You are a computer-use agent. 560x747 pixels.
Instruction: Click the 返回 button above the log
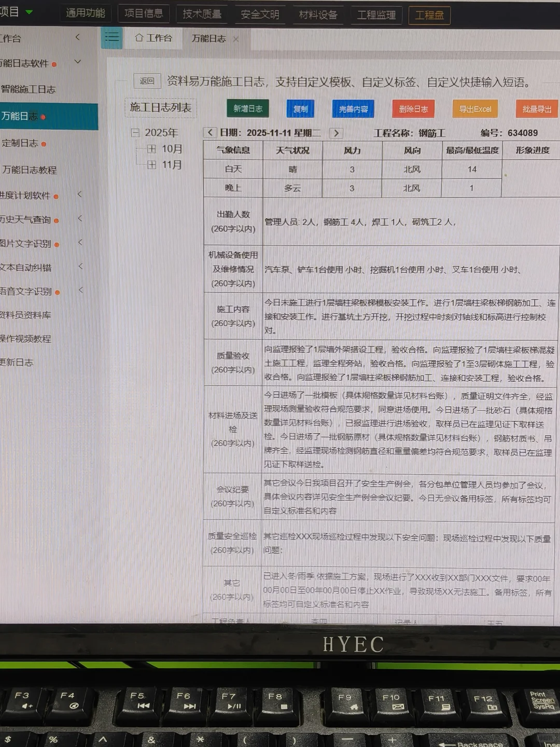coord(146,81)
